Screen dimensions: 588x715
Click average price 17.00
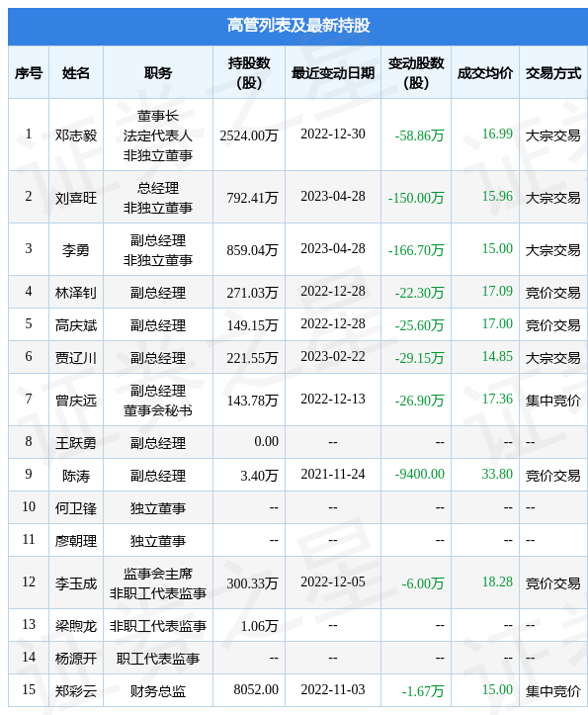pos(497,324)
